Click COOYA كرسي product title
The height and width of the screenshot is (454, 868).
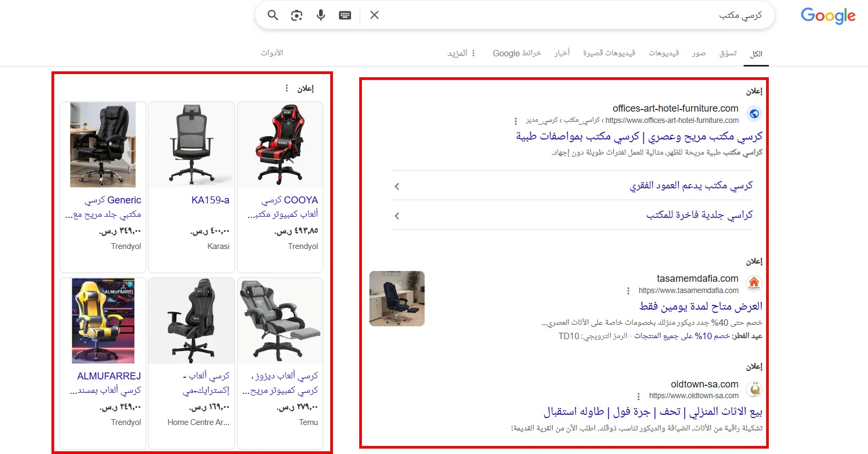pos(283,207)
